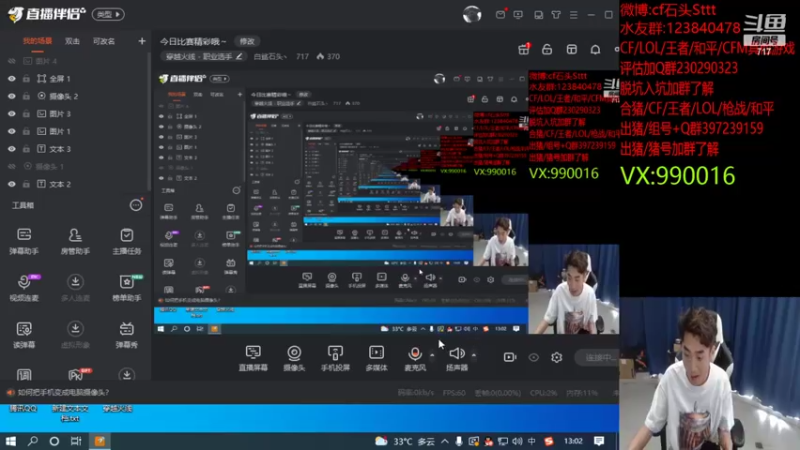Show the hidden 图片 4 layer
The image size is (800, 450).
[12, 61]
